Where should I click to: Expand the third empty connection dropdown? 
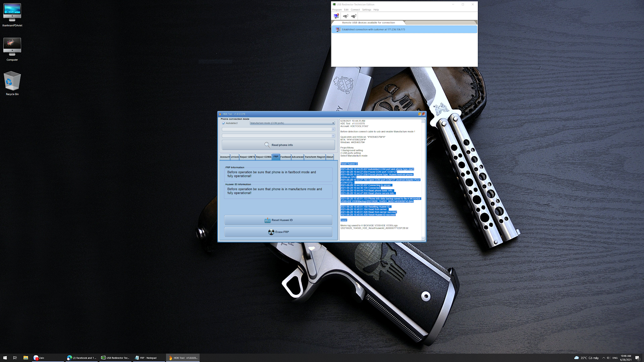333,136
